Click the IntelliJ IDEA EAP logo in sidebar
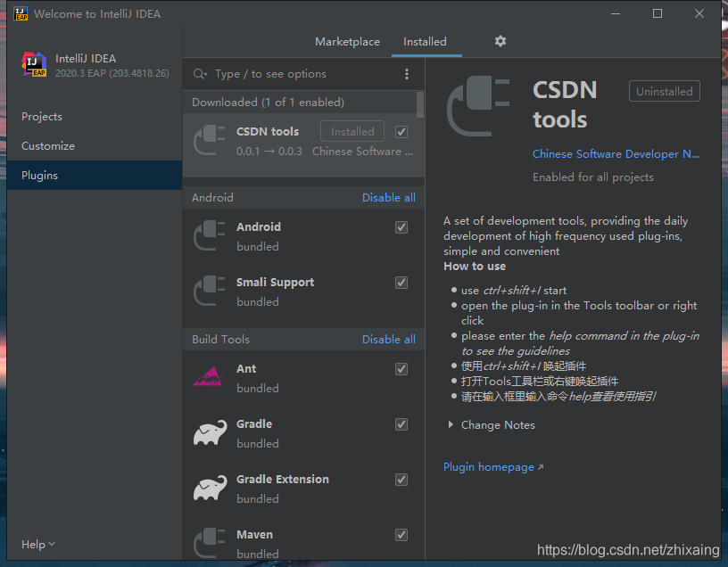The image size is (728, 567). pyautogui.click(x=34, y=64)
